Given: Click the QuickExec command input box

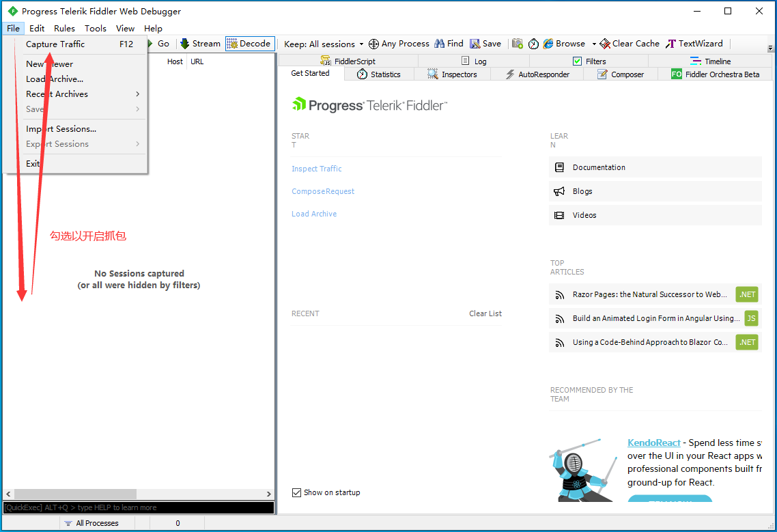Looking at the screenshot, I should 139,507.
